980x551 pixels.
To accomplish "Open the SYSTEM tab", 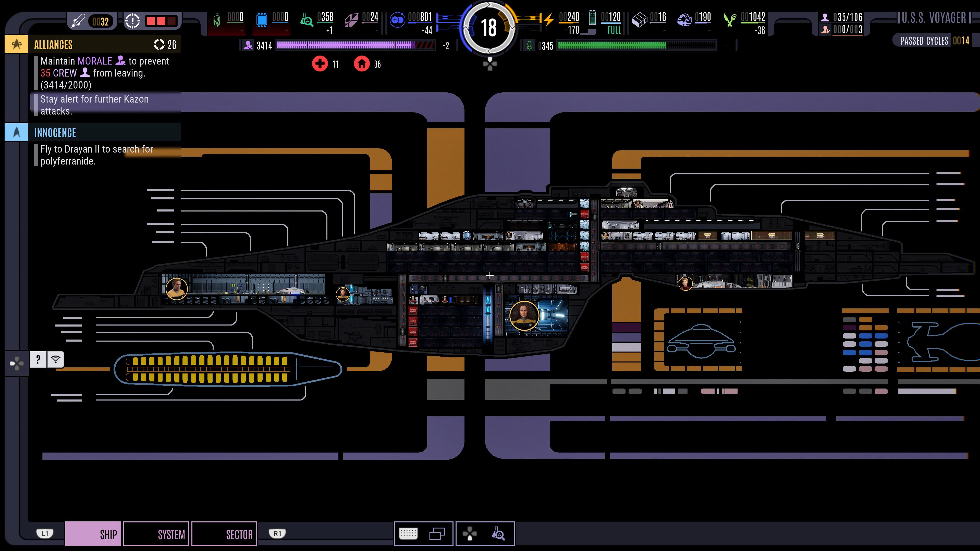I will point(156,534).
